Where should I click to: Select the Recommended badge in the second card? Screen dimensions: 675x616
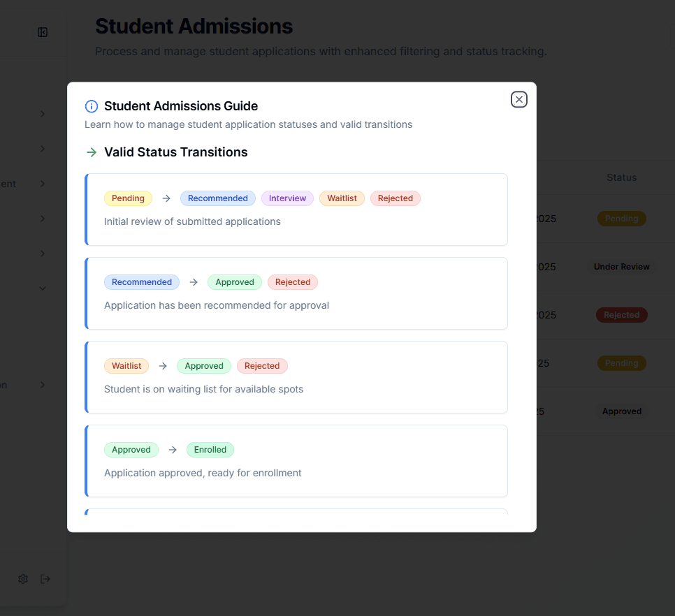point(142,282)
